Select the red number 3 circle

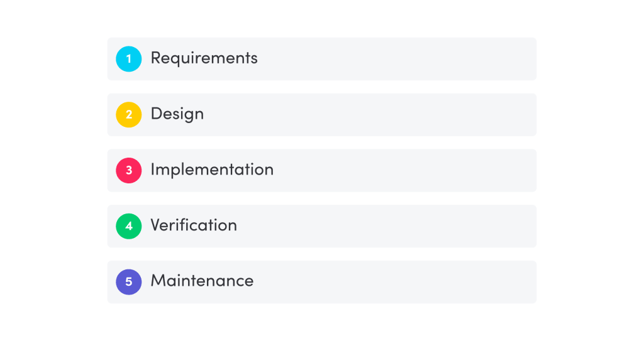129,170
